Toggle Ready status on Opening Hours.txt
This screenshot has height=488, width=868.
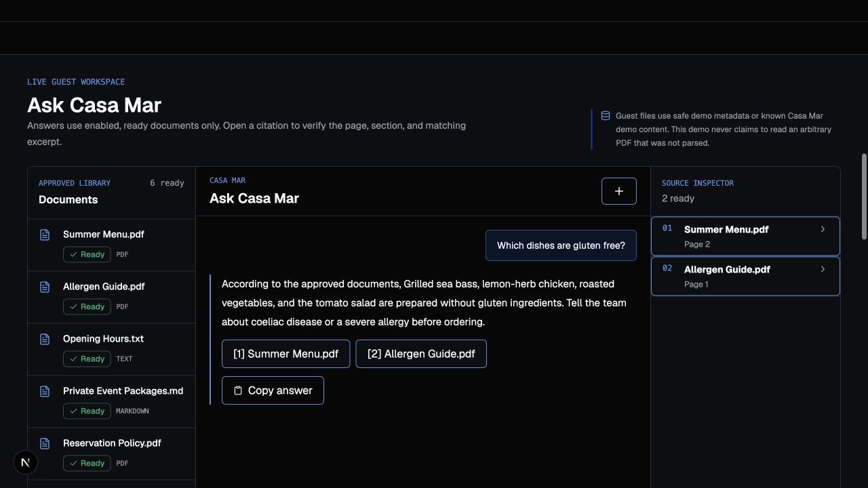87,359
